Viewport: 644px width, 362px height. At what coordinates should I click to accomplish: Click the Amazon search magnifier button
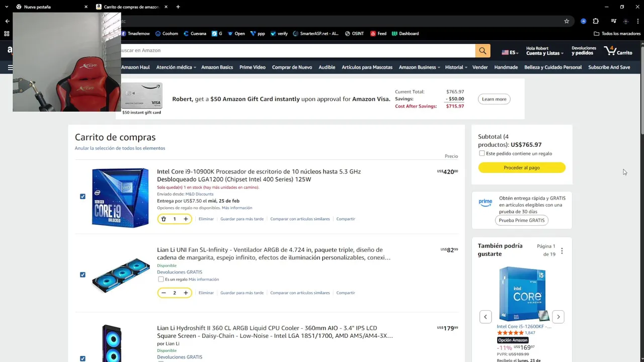[482, 50]
